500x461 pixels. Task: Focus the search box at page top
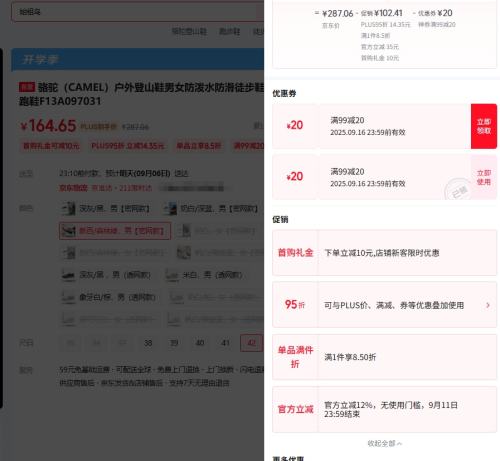click(138, 12)
